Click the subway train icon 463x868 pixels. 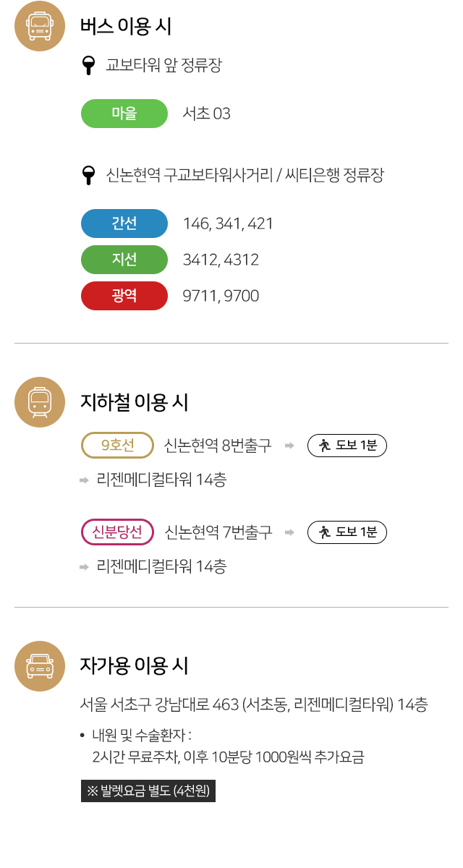point(40,402)
